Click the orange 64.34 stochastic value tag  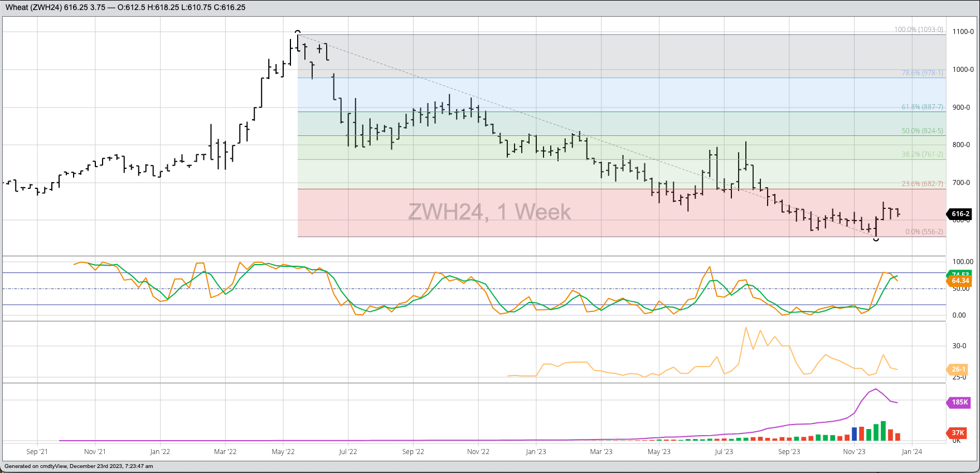[960, 281]
